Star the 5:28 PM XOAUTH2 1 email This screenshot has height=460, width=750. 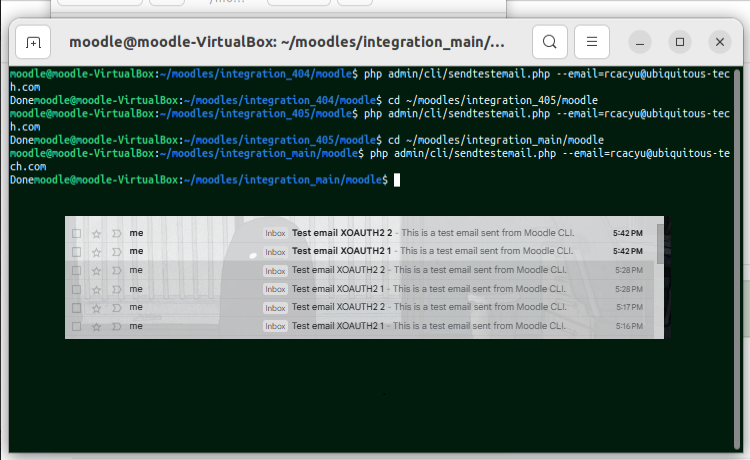click(97, 289)
